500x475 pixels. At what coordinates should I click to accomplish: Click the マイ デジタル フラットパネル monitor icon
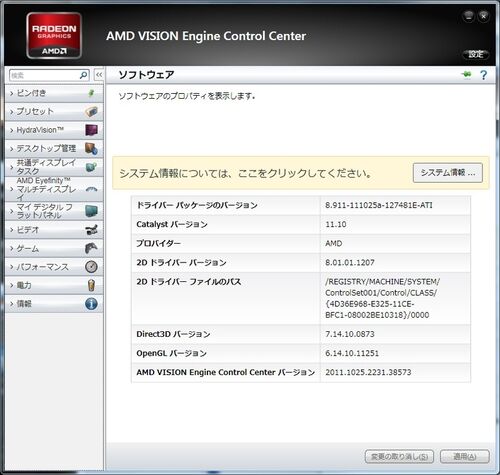91,211
